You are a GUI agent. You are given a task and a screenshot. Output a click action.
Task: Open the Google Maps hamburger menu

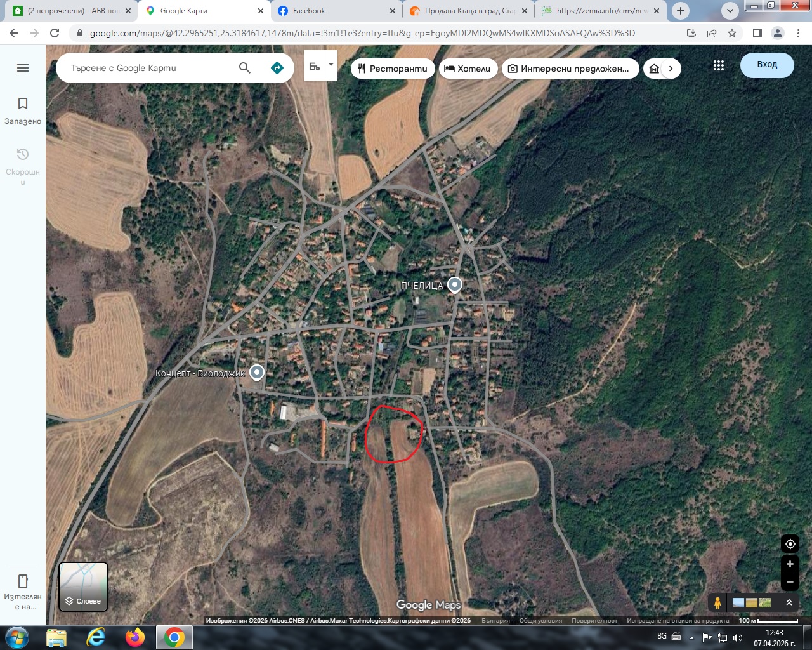click(23, 68)
